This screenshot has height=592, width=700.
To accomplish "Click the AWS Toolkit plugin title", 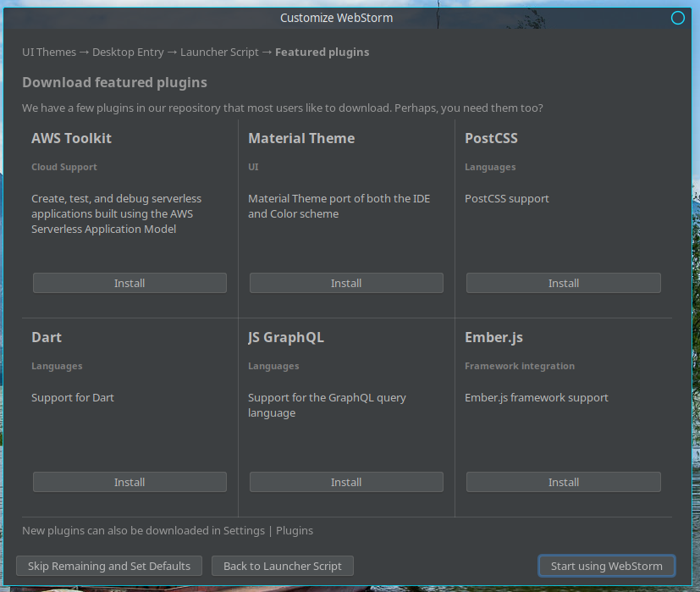I will [71, 139].
